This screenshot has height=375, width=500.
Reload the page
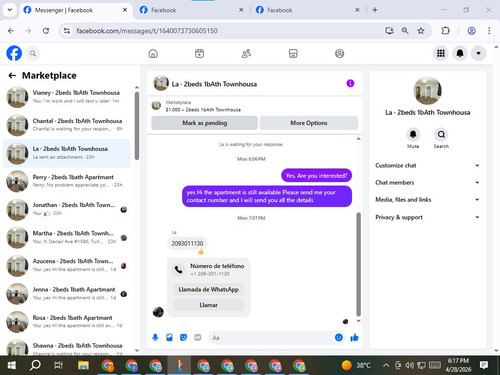[x=46, y=31]
